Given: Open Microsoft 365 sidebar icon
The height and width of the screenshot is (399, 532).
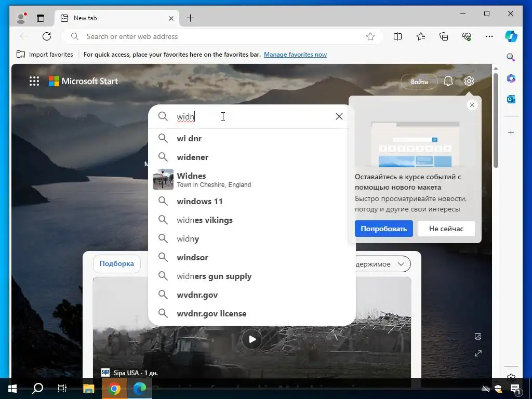Looking at the screenshot, I should (511, 78).
